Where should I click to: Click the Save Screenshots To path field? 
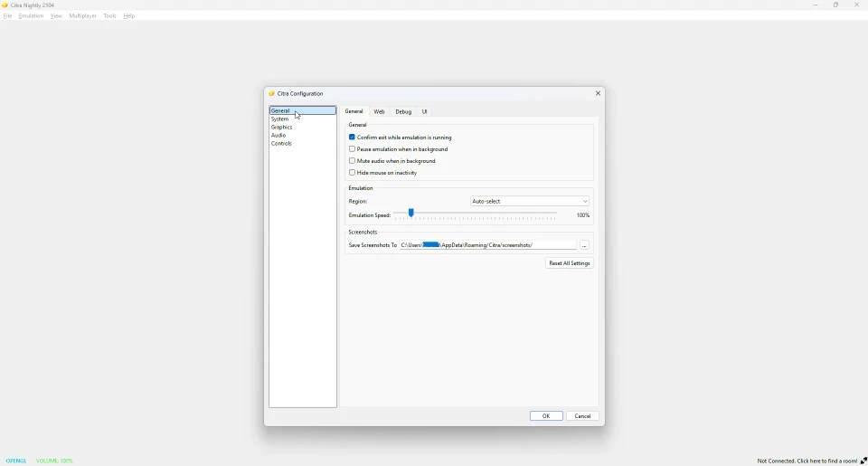pos(487,245)
